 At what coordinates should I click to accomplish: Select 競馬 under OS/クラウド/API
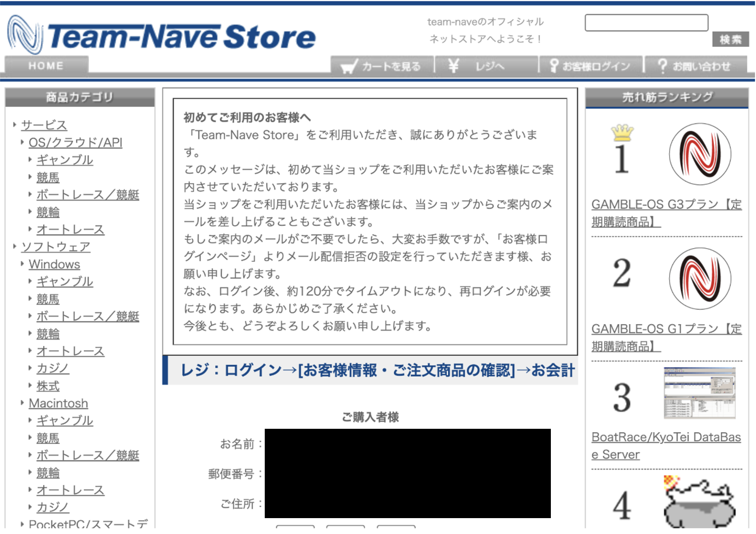click(x=48, y=177)
